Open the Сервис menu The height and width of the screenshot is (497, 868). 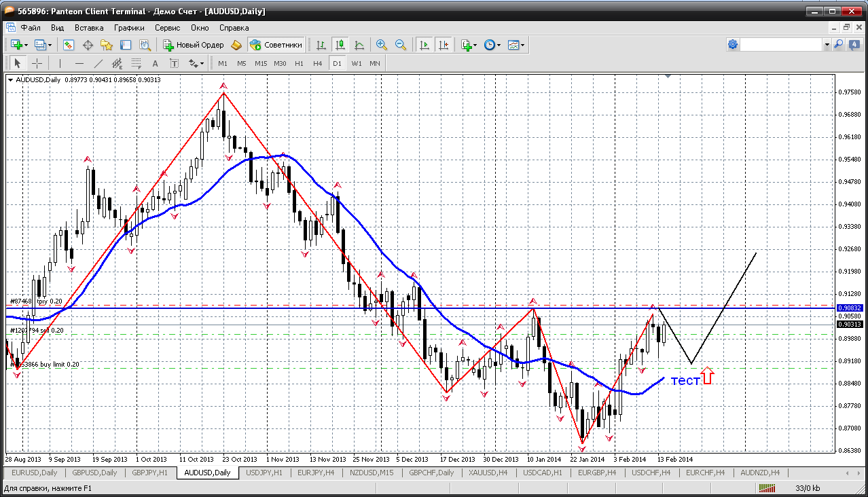(x=167, y=28)
